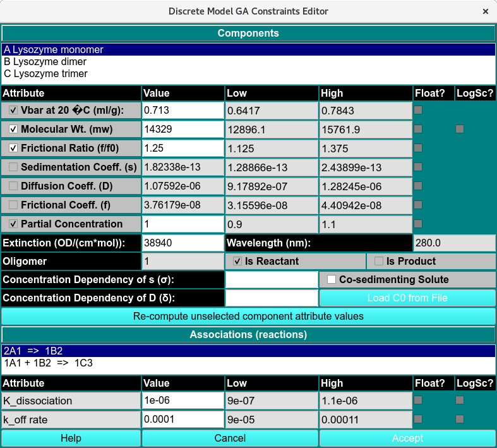Click Molecular Wt. High field 15761.9
This screenshot has height=448, width=497.
point(366,130)
